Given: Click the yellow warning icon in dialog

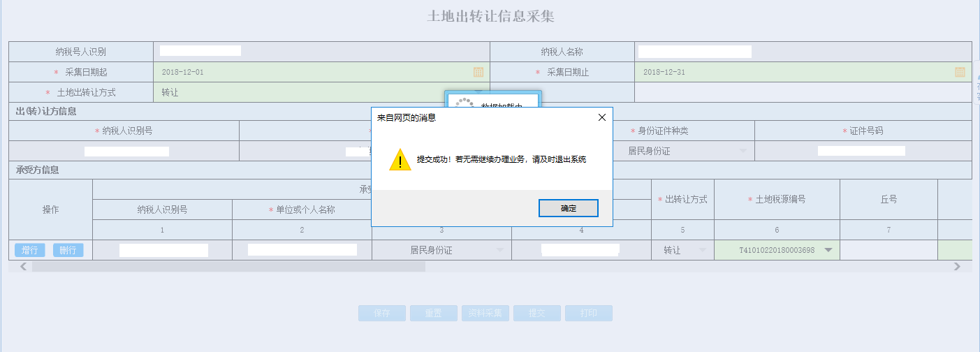Looking at the screenshot, I should click(400, 159).
